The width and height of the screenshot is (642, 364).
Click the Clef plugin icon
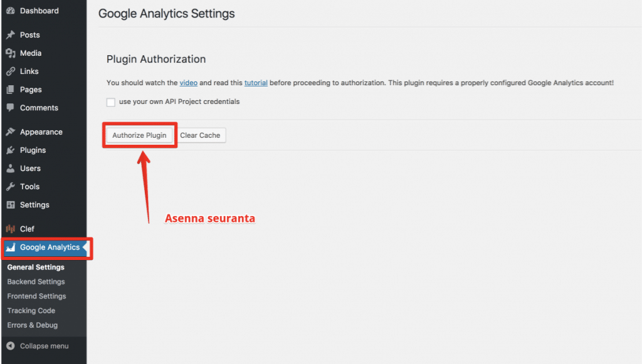coord(11,229)
